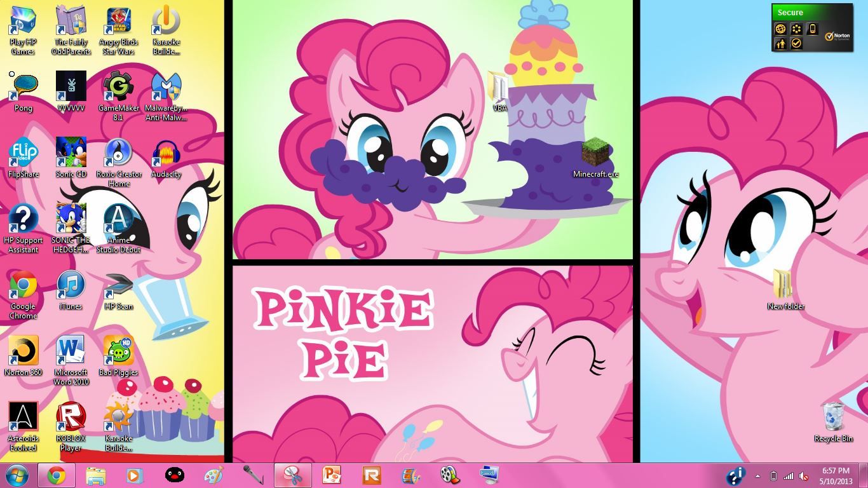
Task: Unmute the system volume in the tray
Action: coord(804,475)
